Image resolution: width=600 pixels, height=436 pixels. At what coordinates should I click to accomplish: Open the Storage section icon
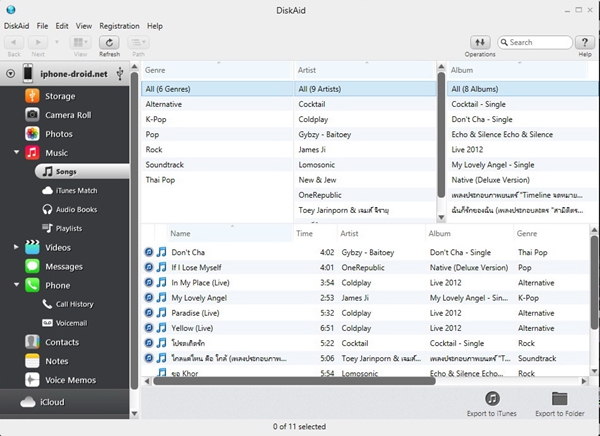pyautogui.click(x=32, y=96)
